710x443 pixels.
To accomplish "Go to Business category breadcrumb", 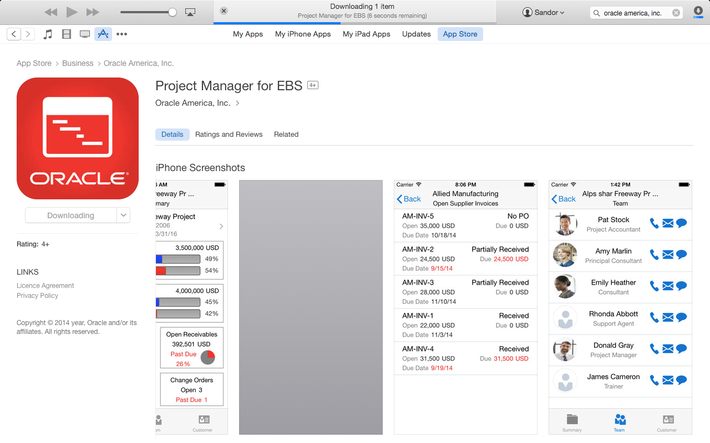I will [x=77, y=63].
